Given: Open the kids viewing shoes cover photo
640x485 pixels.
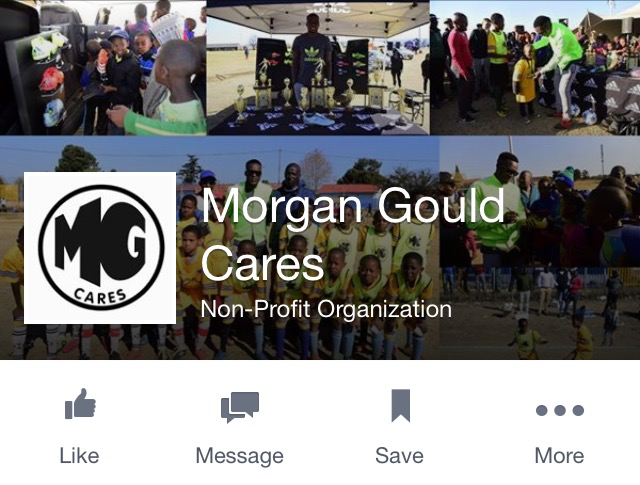Looking at the screenshot, I should click(103, 67).
